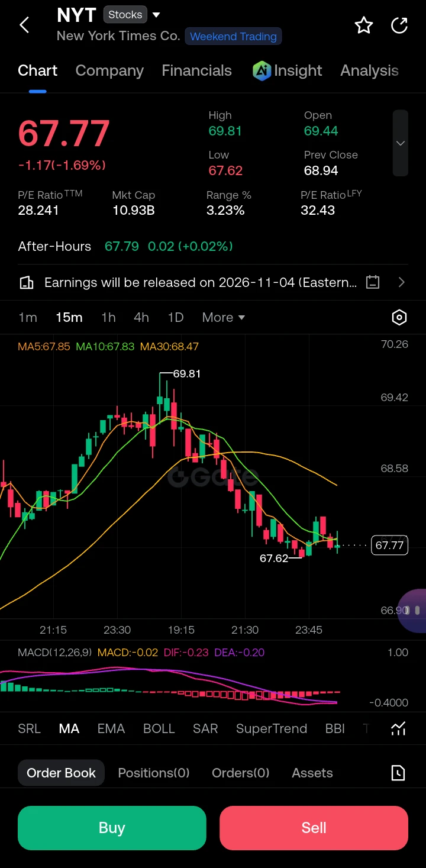Select the Assets tab
Image resolution: width=426 pixels, height=868 pixels.
coord(312,773)
